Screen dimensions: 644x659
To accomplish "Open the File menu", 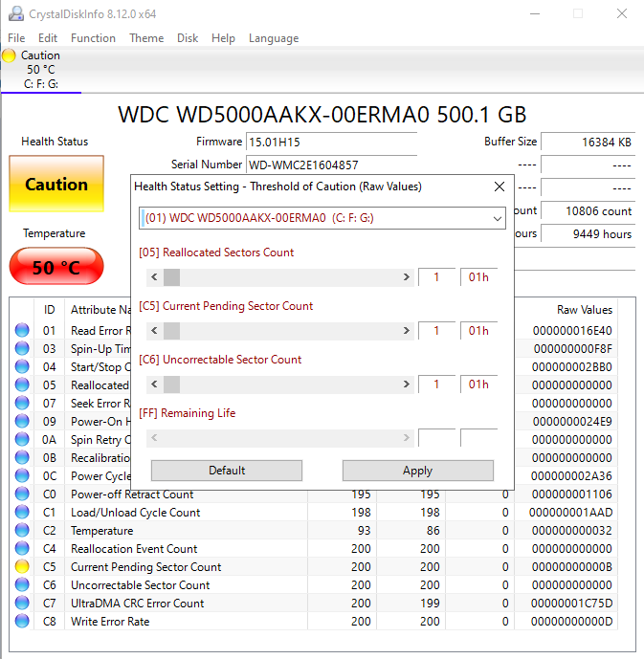I will click(16, 38).
